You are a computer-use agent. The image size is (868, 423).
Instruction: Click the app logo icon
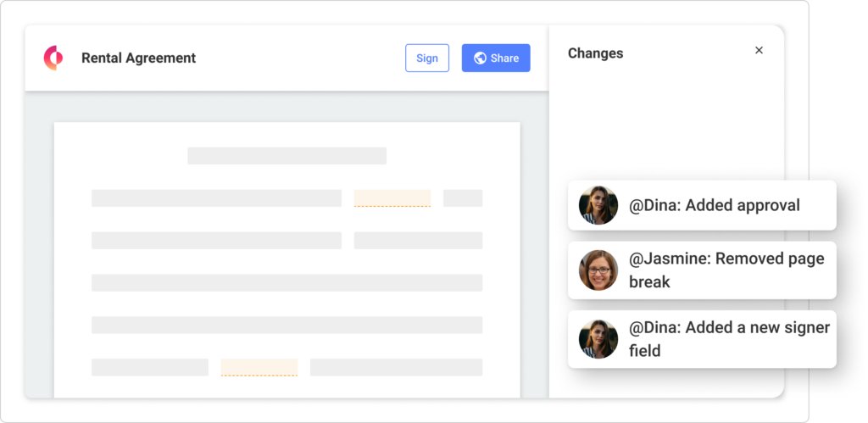pyautogui.click(x=53, y=58)
